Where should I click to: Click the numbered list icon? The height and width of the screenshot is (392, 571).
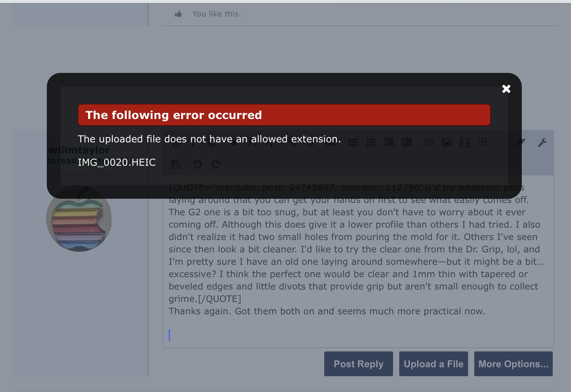pos(371,142)
